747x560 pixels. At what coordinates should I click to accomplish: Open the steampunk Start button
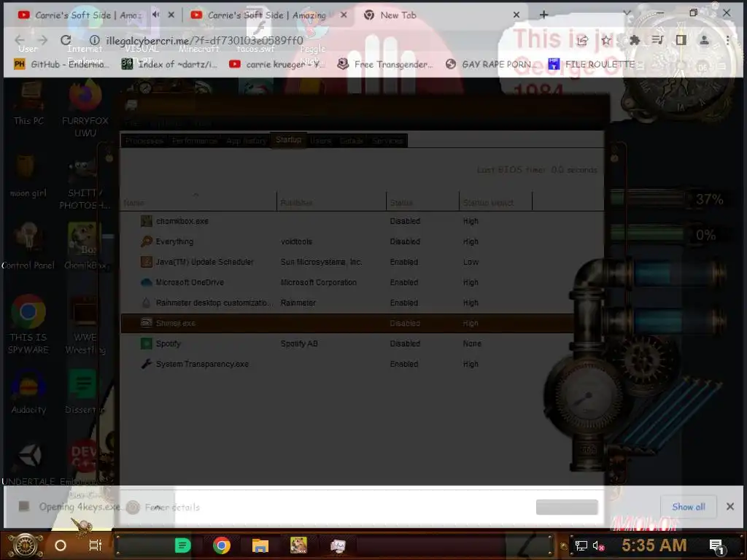pos(25,545)
